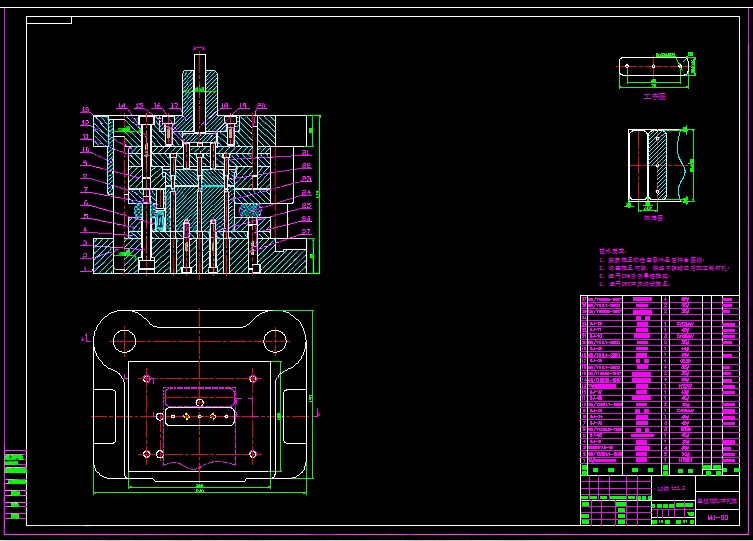Pick part callout number 4 on left side
Screen dimensions: 753x541
pyautogui.click(x=85, y=230)
